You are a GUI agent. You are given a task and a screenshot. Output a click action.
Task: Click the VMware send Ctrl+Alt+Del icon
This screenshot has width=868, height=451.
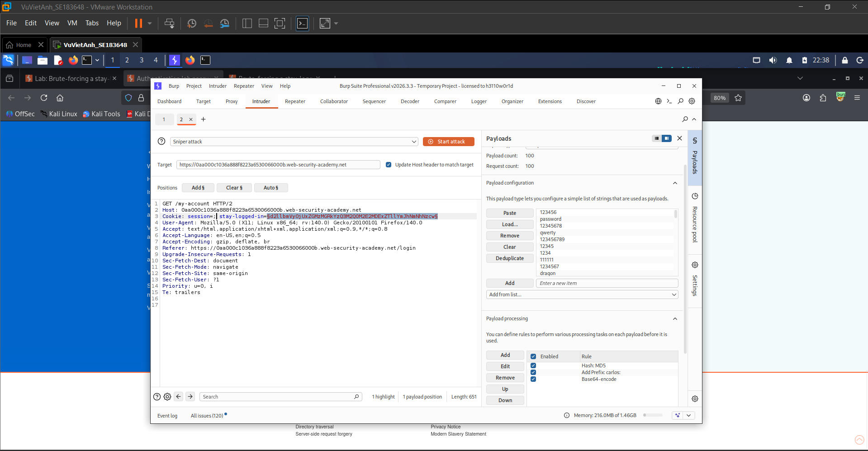point(169,23)
